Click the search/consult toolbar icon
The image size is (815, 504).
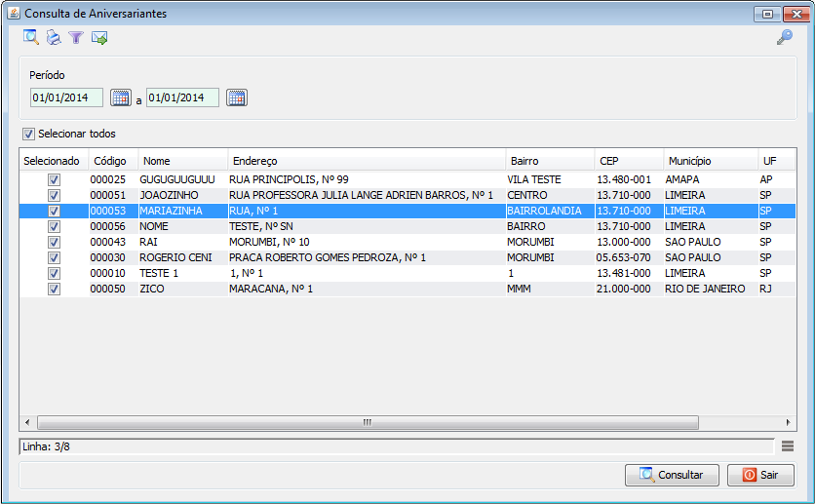click(31, 38)
